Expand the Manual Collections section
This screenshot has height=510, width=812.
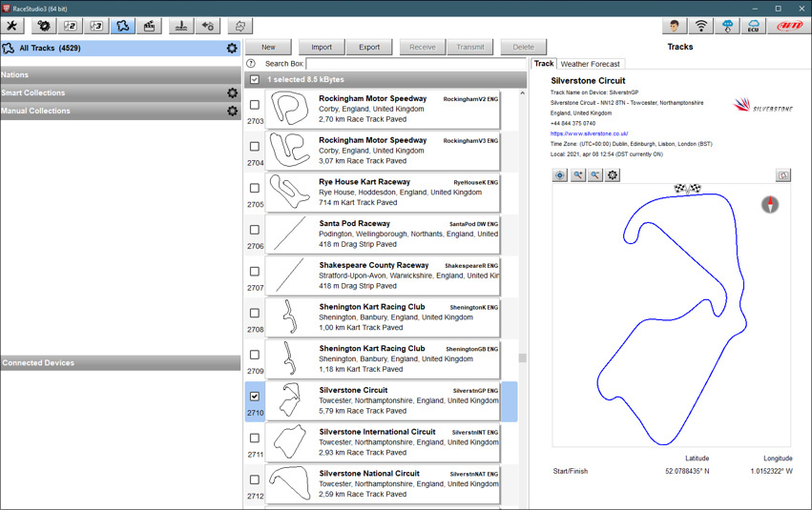click(x=120, y=111)
